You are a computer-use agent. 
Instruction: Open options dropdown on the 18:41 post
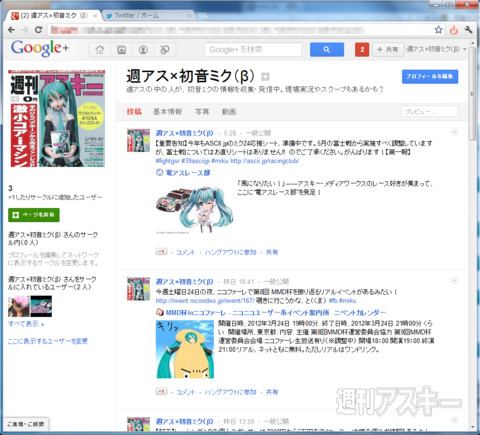pos(454,281)
